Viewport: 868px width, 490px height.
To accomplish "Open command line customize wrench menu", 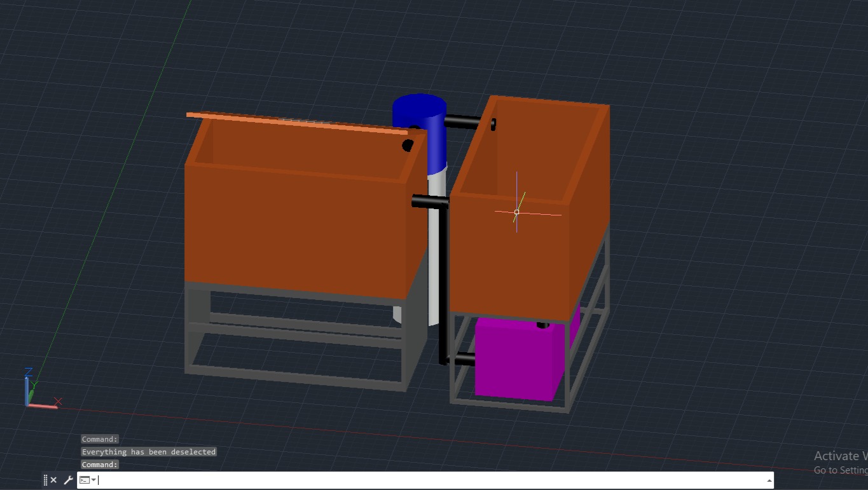I will (68, 480).
